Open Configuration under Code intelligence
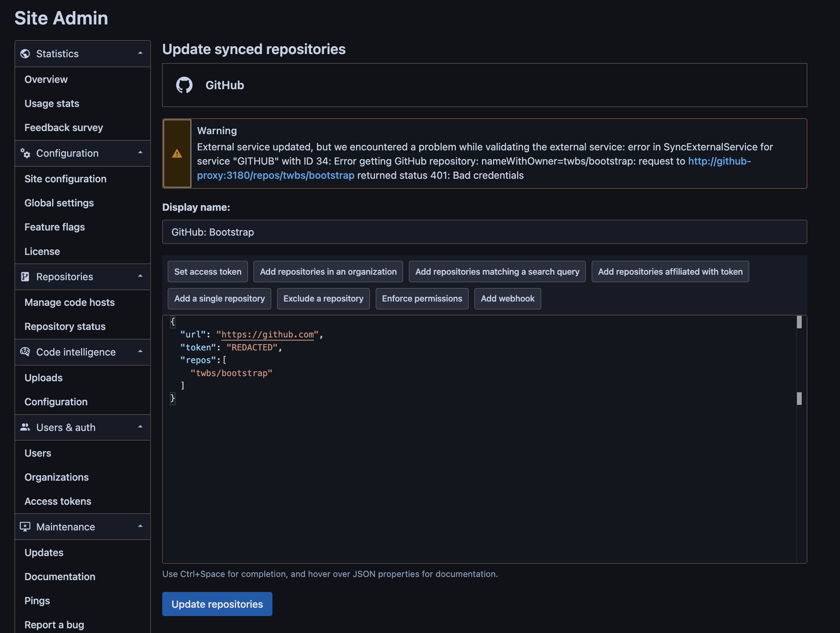The width and height of the screenshot is (840, 633). click(56, 402)
